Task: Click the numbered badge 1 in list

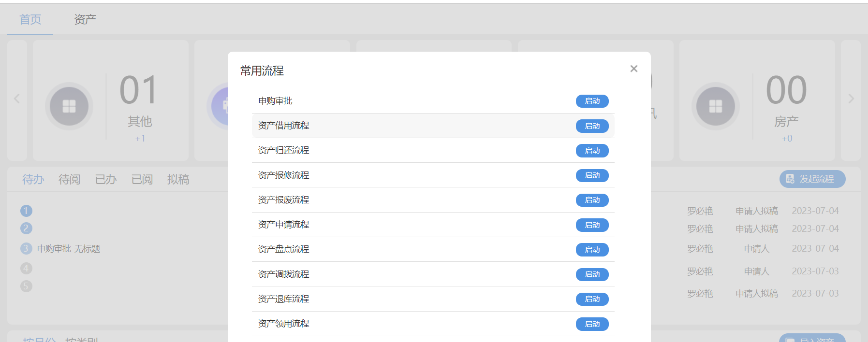Action: pyautogui.click(x=26, y=211)
